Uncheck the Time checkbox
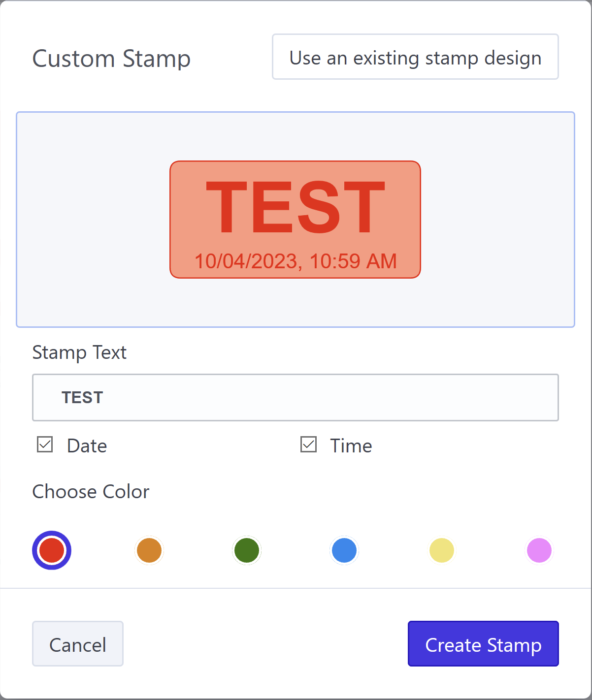 309,445
